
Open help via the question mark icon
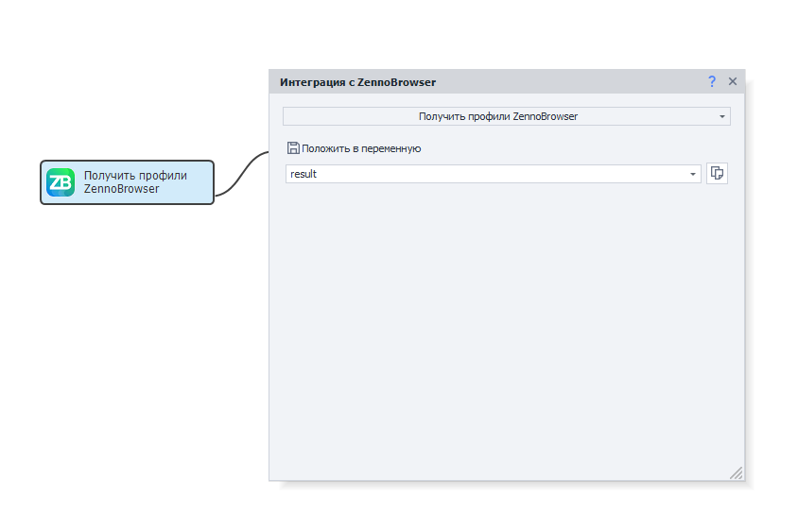click(x=712, y=82)
